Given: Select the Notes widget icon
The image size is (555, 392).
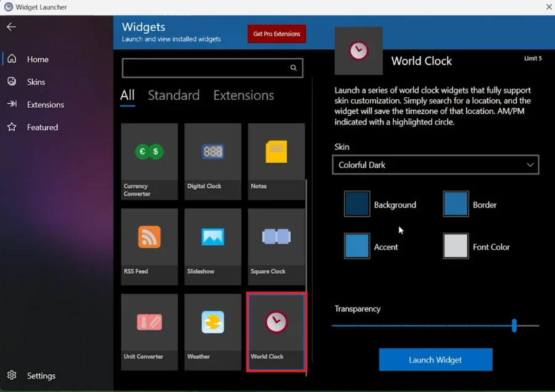Looking at the screenshot, I should (276, 152).
